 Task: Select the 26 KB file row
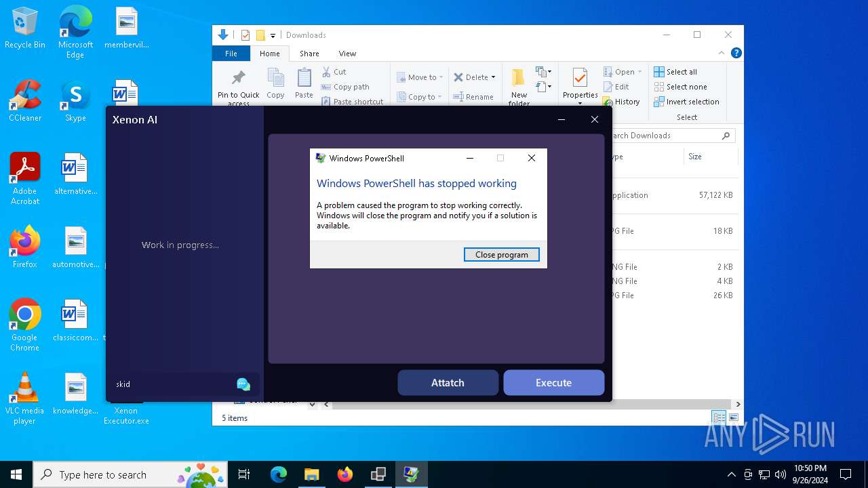(x=673, y=296)
